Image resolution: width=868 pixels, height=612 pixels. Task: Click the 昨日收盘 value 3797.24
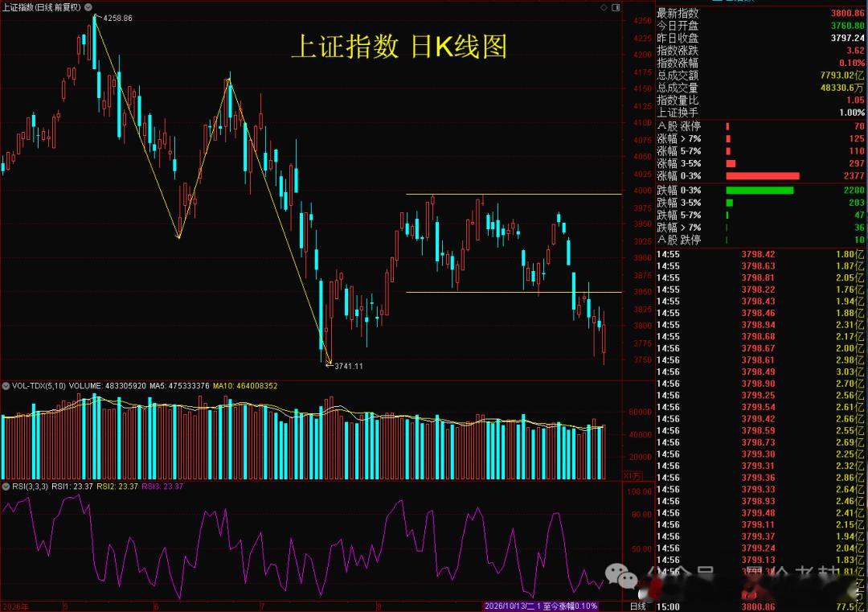[848, 39]
